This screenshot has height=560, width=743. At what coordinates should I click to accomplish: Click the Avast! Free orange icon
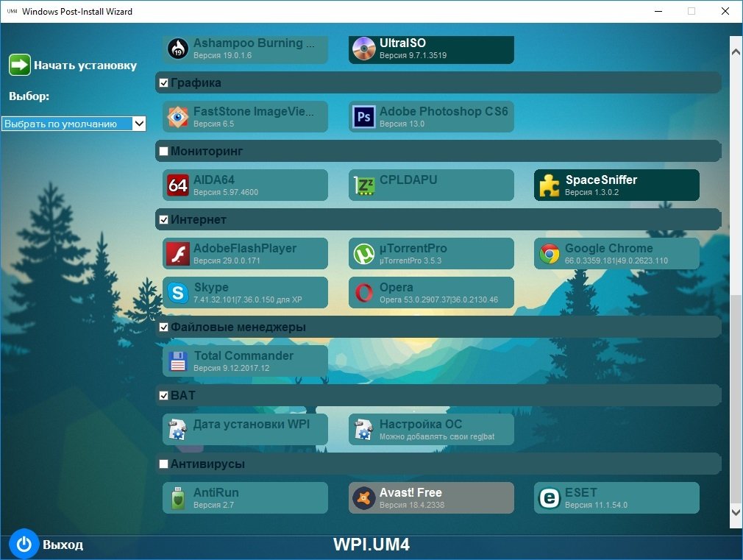pos(364,498)
